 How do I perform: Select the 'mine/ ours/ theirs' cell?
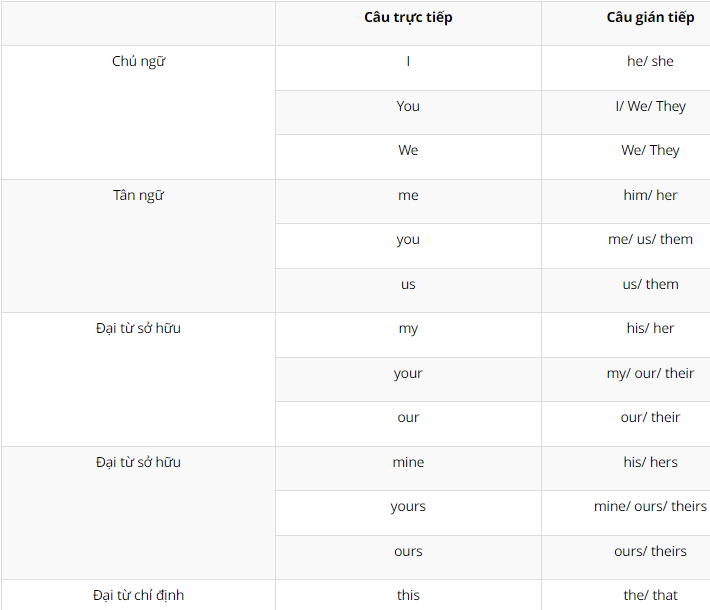click(x=650, y=506)
